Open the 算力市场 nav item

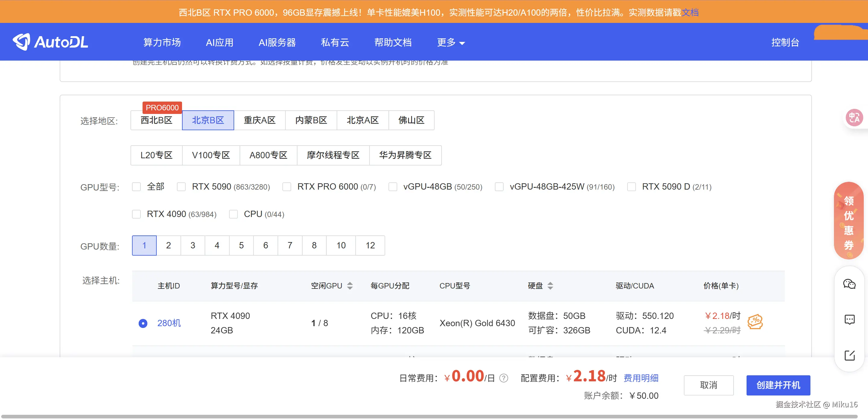[162, 43]
